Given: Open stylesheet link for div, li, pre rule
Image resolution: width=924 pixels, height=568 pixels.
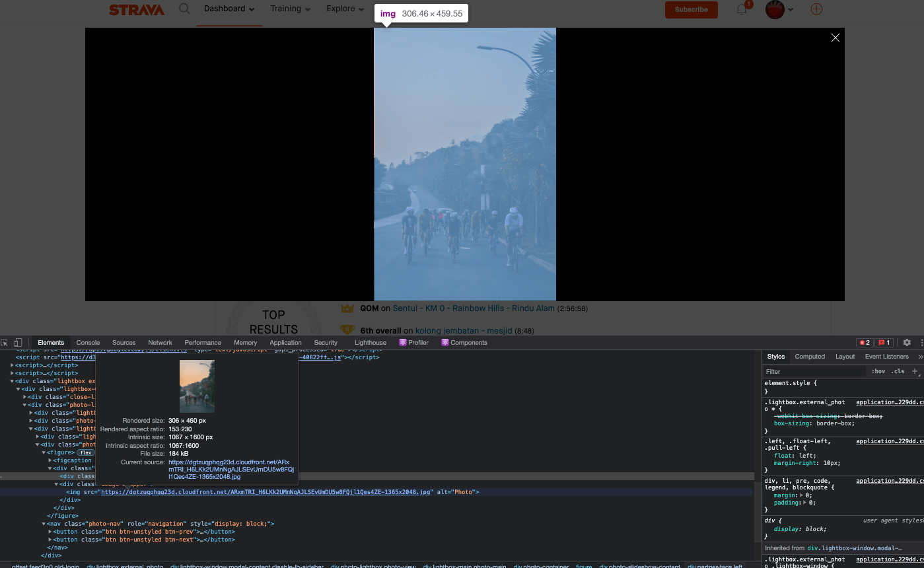Looking at the screenshot, I should coord(890,481).
